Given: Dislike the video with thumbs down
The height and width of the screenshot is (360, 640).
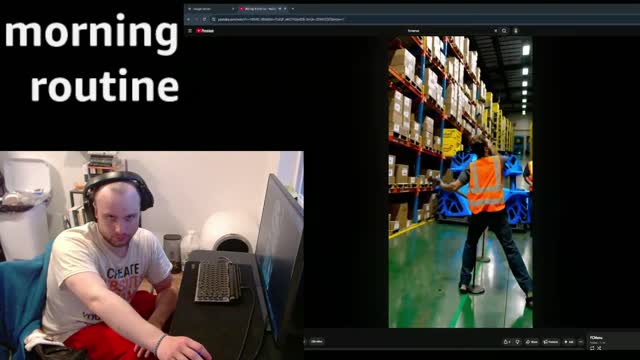Looking at the screenshot, I should 517,342.
